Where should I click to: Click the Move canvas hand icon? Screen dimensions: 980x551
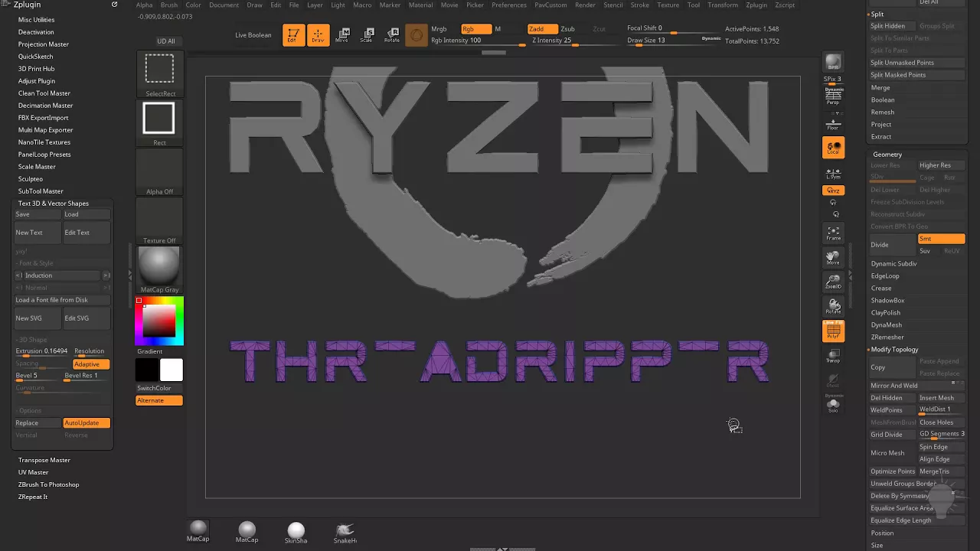[833, 258]
